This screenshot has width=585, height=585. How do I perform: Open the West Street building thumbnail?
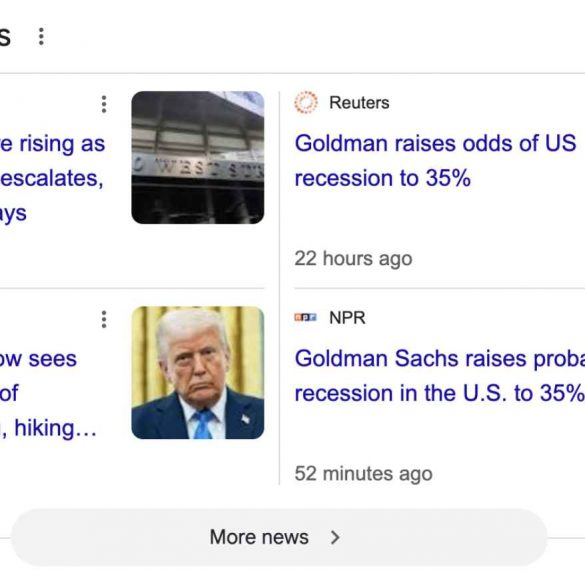click(x=198, y=157)
